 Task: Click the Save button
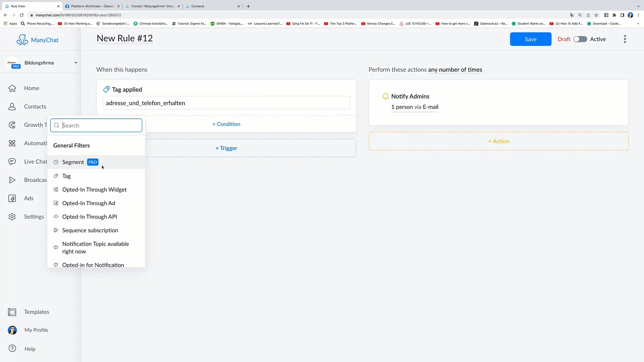530,39
